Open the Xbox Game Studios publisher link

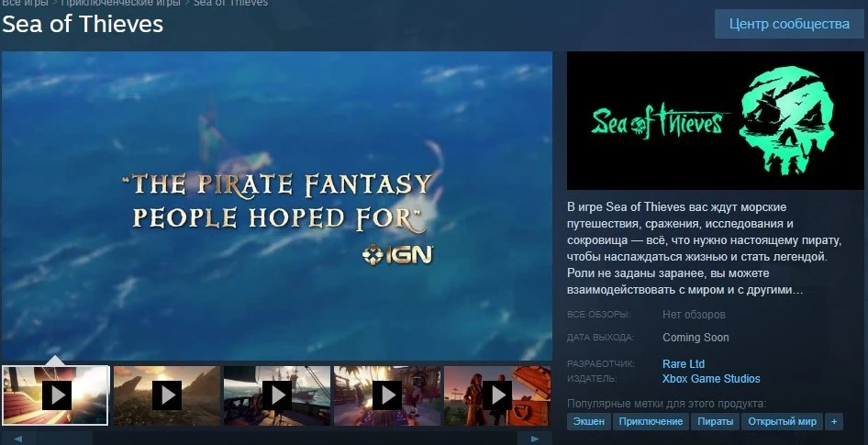711,379
